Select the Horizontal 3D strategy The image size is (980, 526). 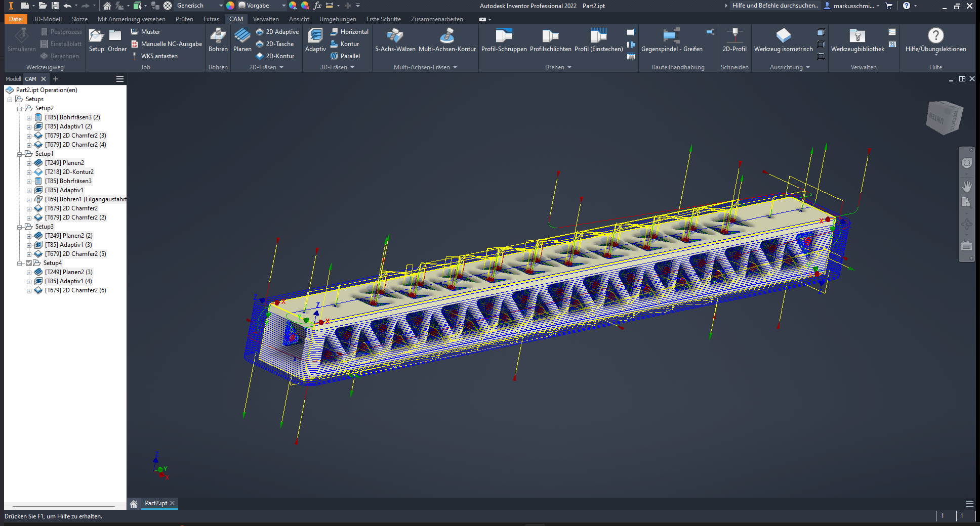pyautogui.click(x=349, y=32)
